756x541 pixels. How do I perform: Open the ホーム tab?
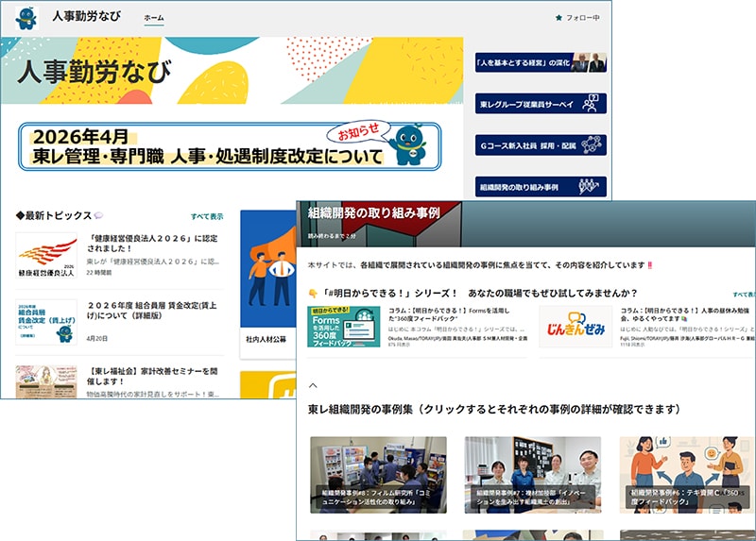[x=154, y=18]
